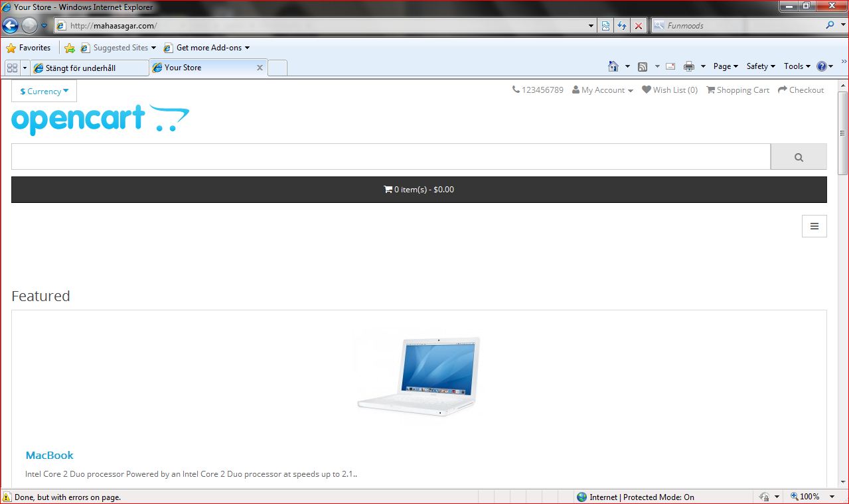The image size is (849, 504).
Task: Click the Read Mail icon
Action: pos(670,66)
